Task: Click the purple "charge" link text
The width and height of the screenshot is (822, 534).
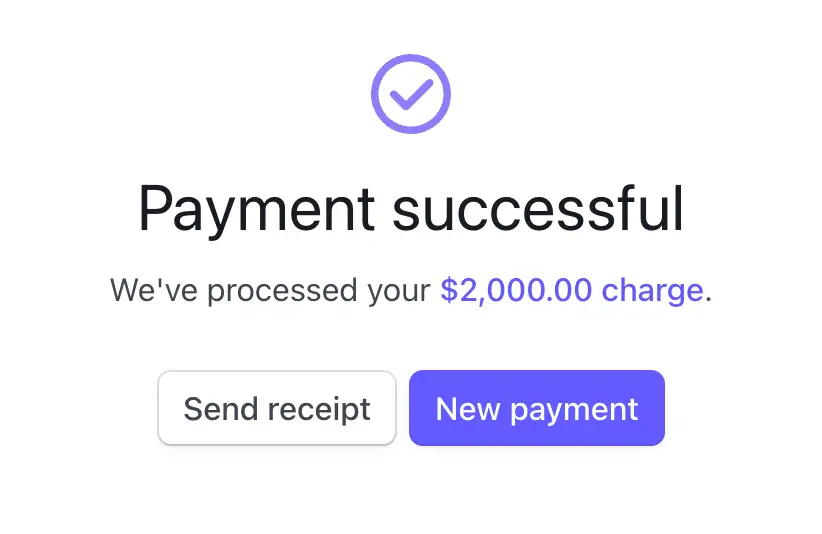Action: 652,291
